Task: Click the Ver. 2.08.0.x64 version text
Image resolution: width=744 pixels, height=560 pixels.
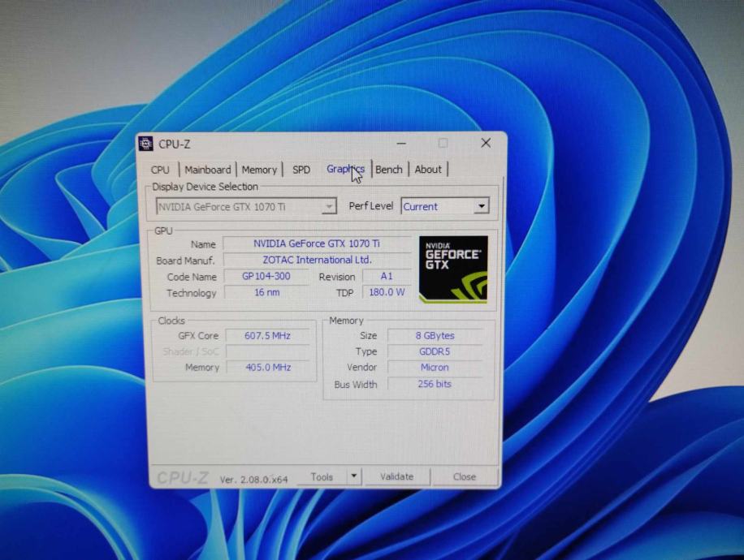Action: coord(254,480)
